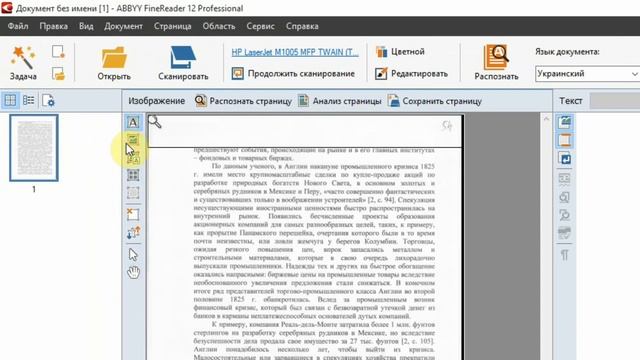Click the open document icon below new document
This screenshot has height=360, width=640.
58,74
